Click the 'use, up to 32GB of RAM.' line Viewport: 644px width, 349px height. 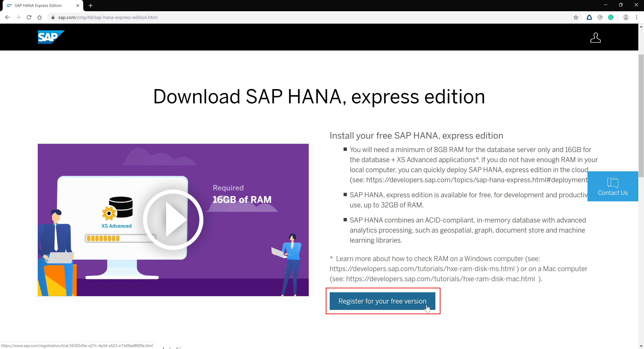[x=387, y=205]
